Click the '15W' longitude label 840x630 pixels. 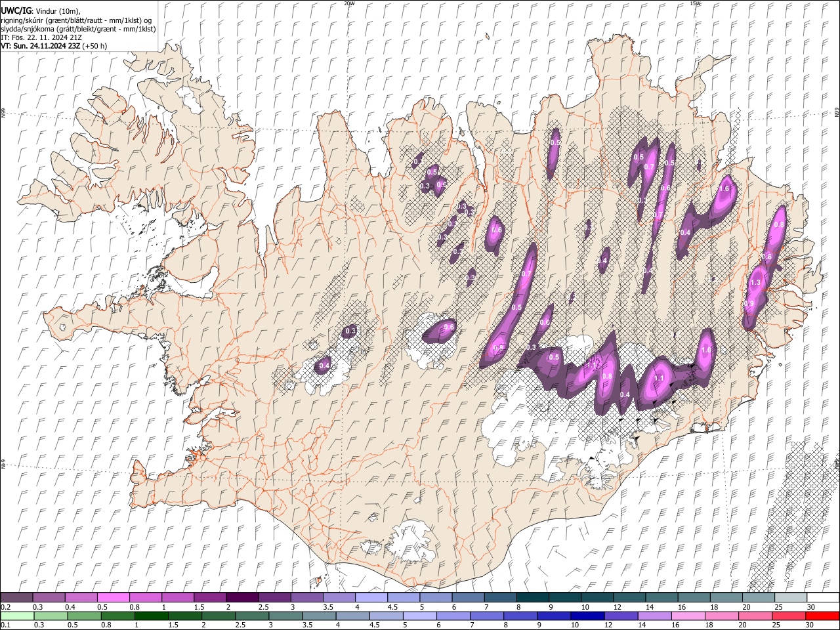(695, 3)
